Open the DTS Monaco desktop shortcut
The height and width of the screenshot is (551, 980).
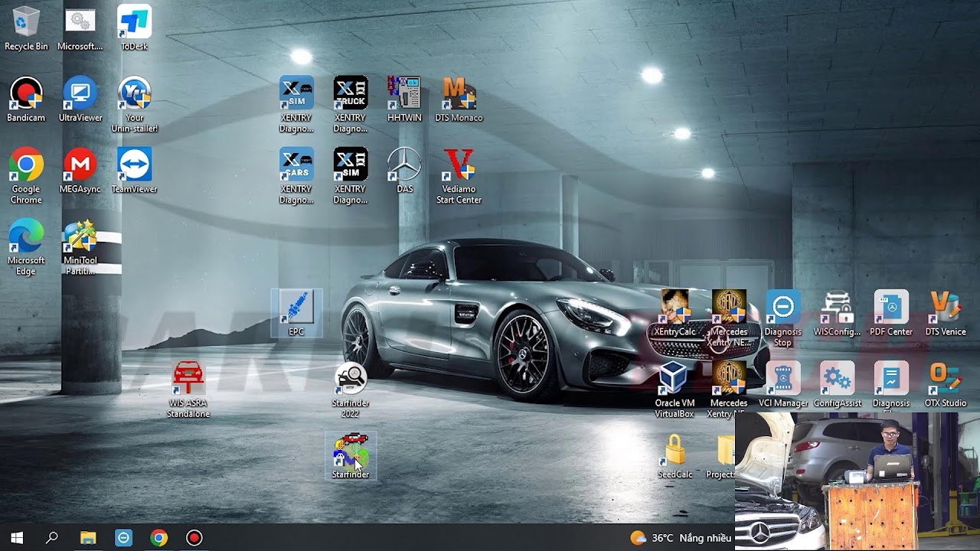459,94
